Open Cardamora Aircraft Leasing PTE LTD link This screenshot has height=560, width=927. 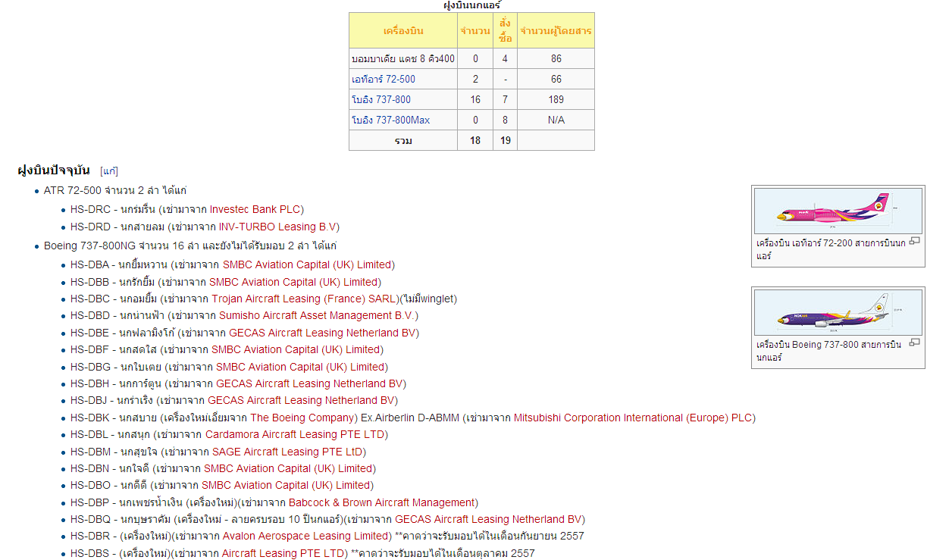tap(295, 434)
